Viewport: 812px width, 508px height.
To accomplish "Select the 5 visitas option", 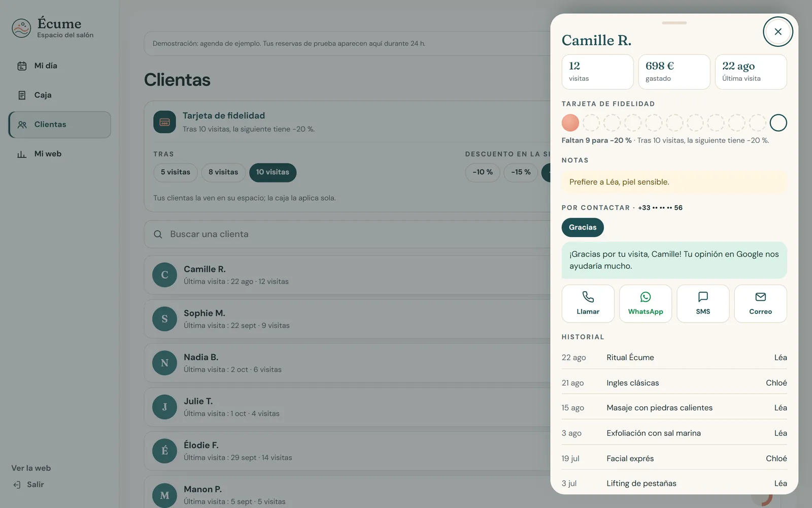I will 176,172.
